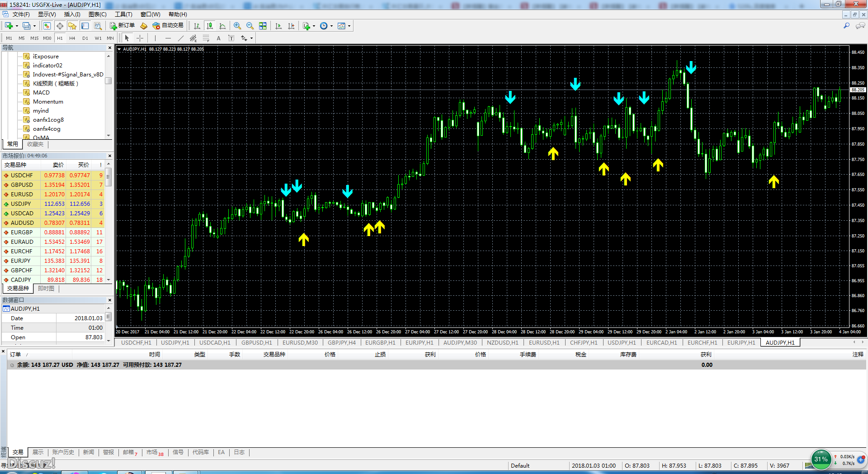
Task: Click the MetaEditor book icon
Action: tap(144, 26)
